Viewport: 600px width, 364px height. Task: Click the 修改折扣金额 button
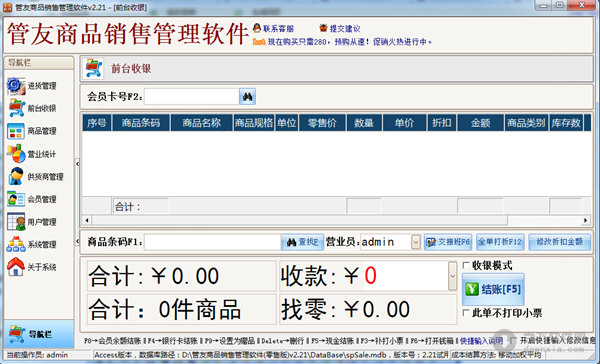click(559, 242)
